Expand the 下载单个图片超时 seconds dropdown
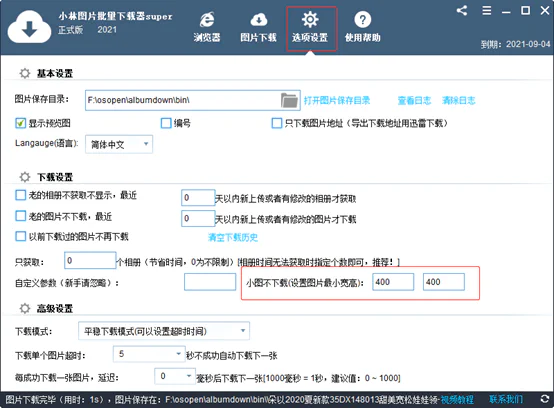The image size is (554, 408). click(x=149, y=354)
